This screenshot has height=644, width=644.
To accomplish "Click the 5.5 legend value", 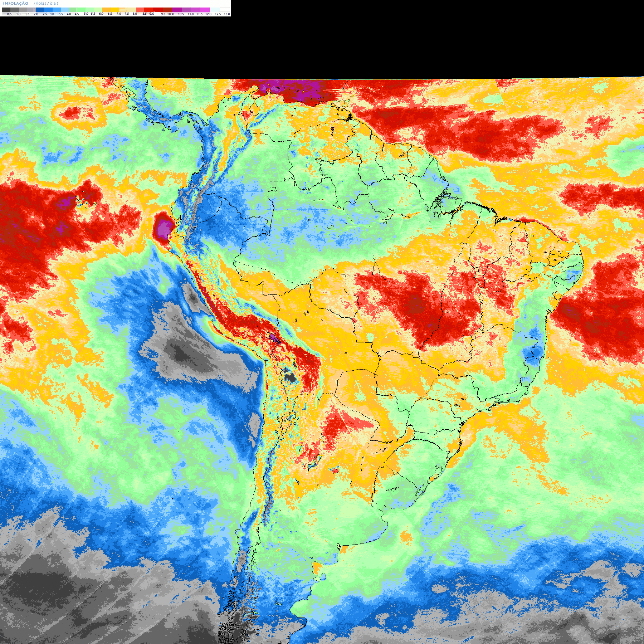I will click(x=93, y=14).
